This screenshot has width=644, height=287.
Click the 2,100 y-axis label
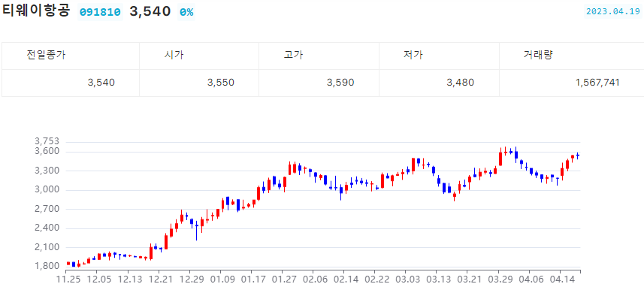[47, 247]
